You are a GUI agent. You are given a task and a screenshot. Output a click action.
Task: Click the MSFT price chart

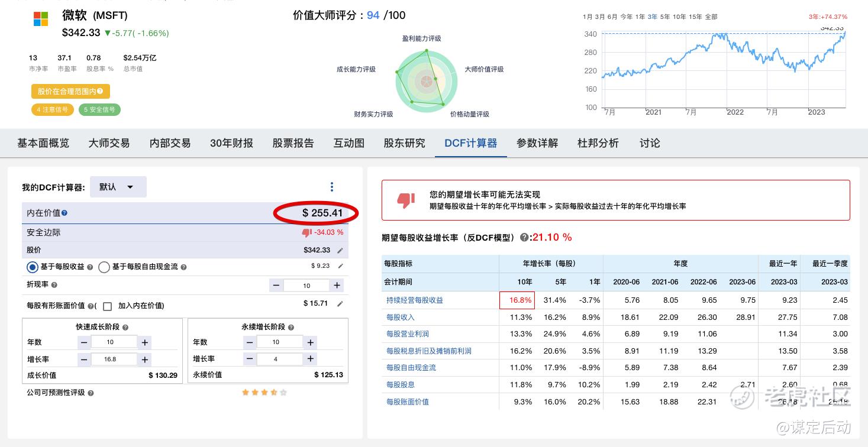click(724, 71)
